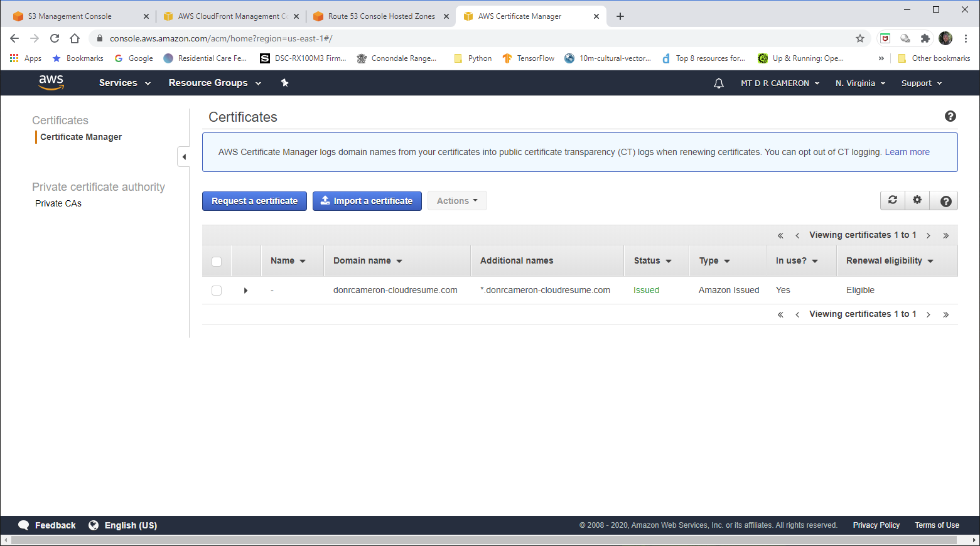The height and width of the screenshot is (546, 980).
Task: Click Import a certificate button
Action: tap(367, 201)
